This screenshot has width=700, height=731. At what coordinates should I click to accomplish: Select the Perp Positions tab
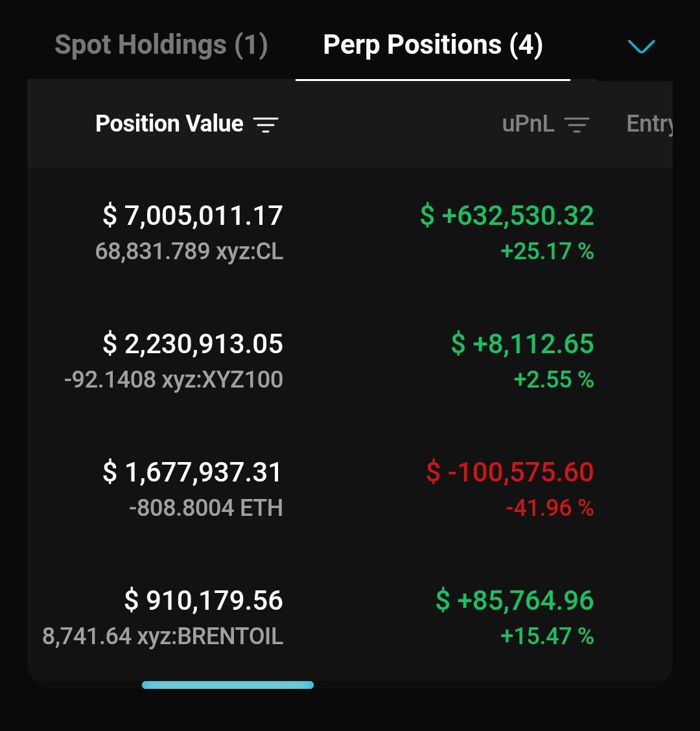point(432,45)
